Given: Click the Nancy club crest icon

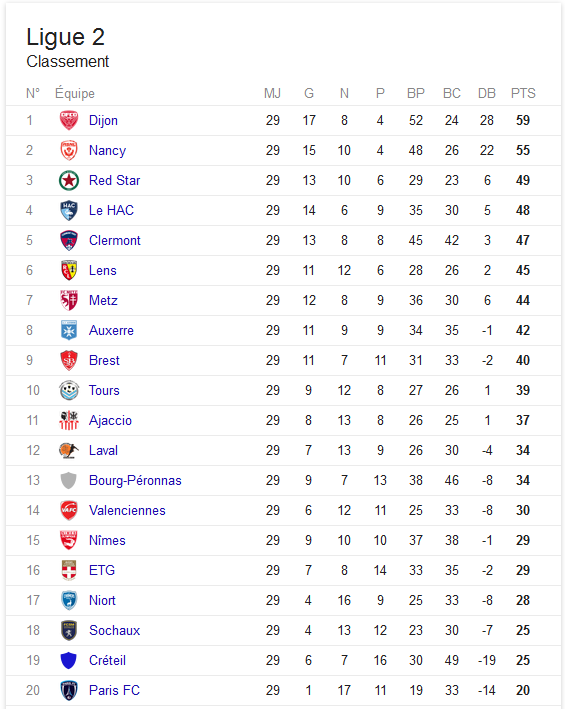Looking at the screenshot, I should pos(69,150).
